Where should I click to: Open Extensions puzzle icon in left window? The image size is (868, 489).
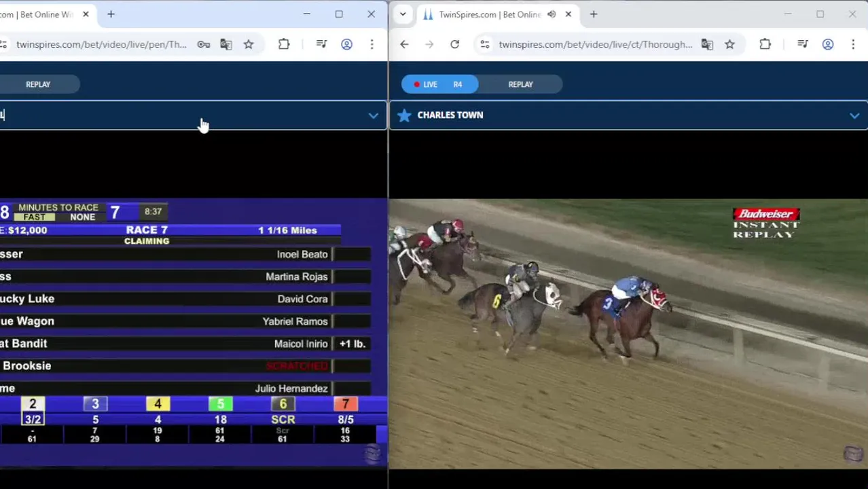click(x=284, y=44)
